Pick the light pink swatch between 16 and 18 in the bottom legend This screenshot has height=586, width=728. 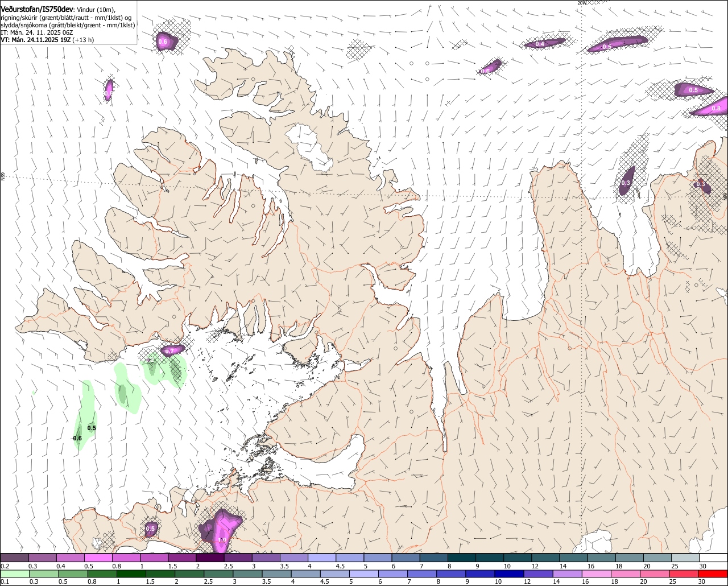coord(597,574)
